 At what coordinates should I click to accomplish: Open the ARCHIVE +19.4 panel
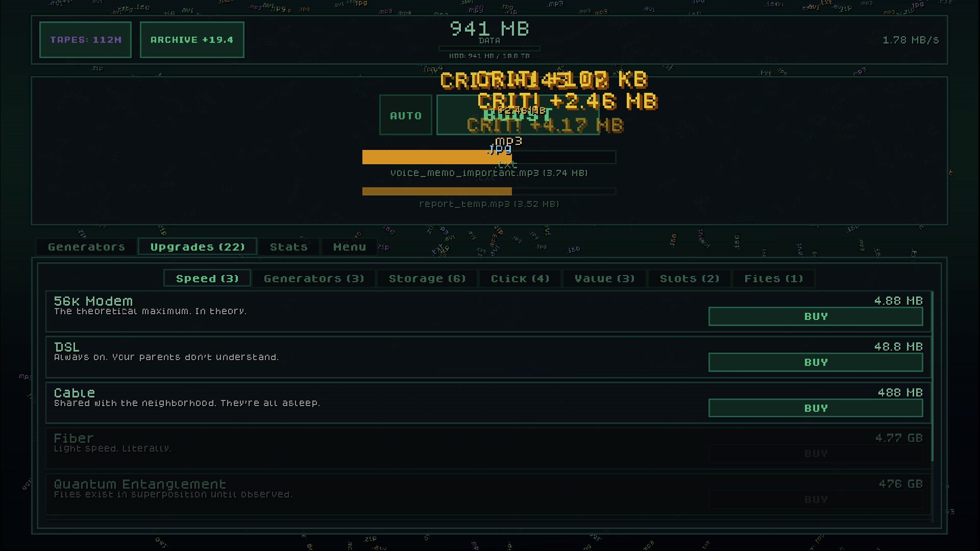pyautogui.click(x=192, y=39)
